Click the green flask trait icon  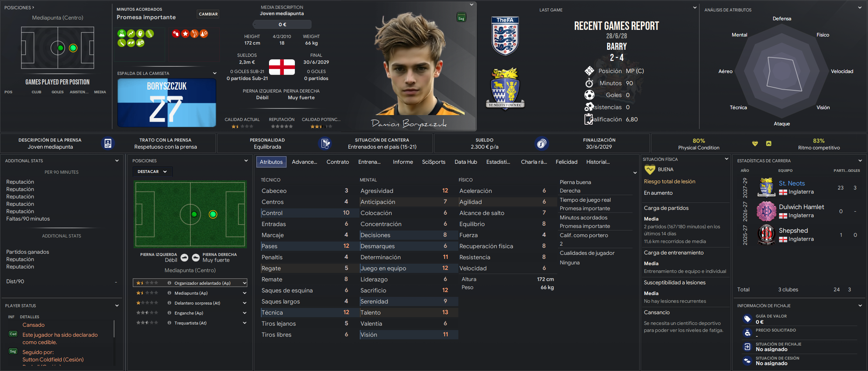click(x=121, y=34)
